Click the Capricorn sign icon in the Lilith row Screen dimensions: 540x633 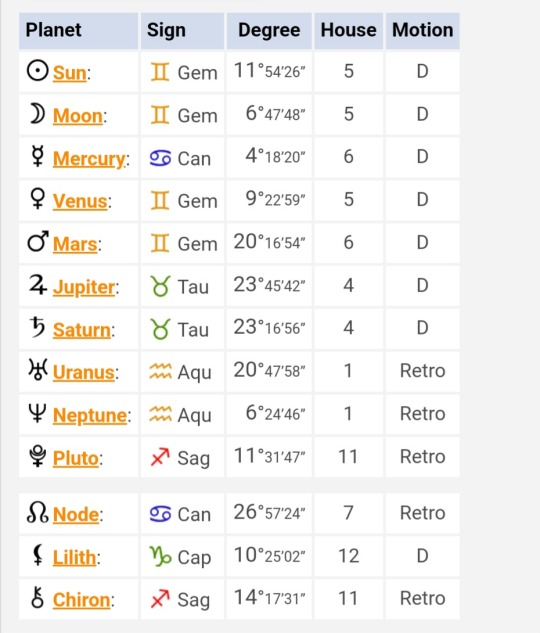point(160,556)
